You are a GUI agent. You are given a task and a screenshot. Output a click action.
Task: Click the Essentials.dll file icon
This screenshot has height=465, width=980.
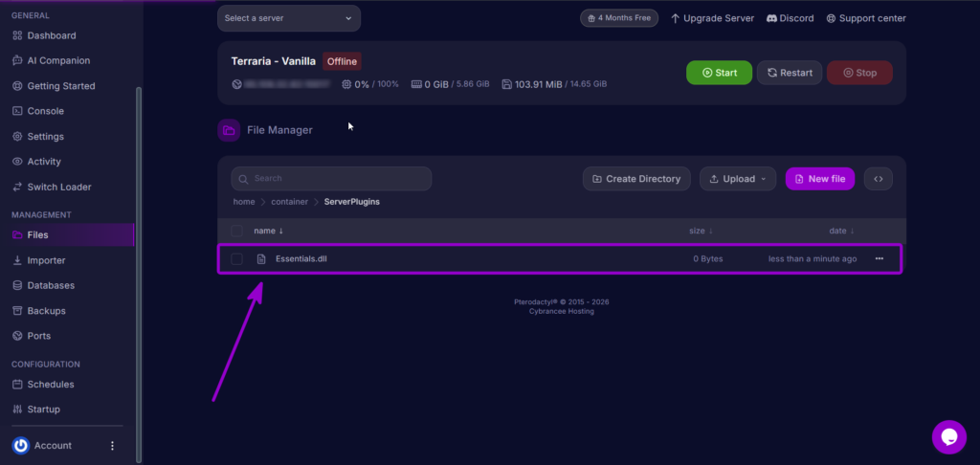(262, 258)
